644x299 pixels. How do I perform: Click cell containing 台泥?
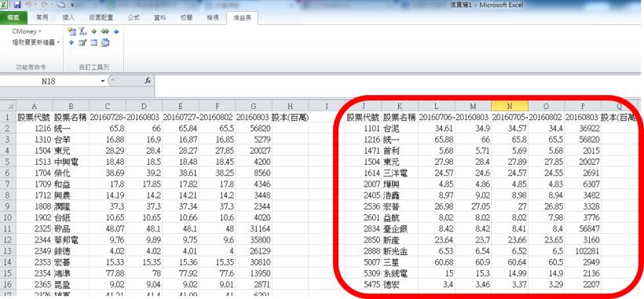click(400, 129)
